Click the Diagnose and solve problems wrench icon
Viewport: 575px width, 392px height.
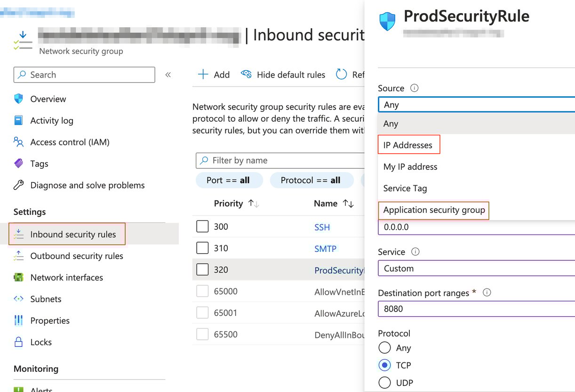tap(18, 185)
